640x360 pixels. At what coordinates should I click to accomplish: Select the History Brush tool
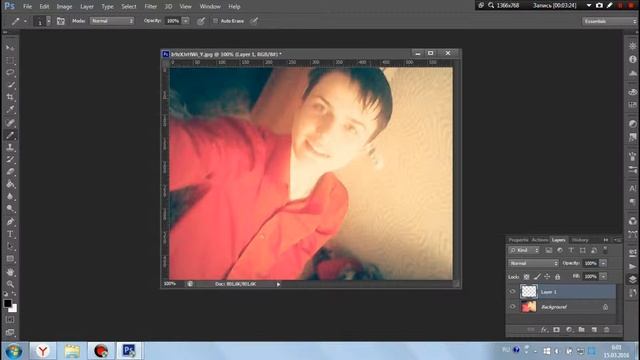10,160
